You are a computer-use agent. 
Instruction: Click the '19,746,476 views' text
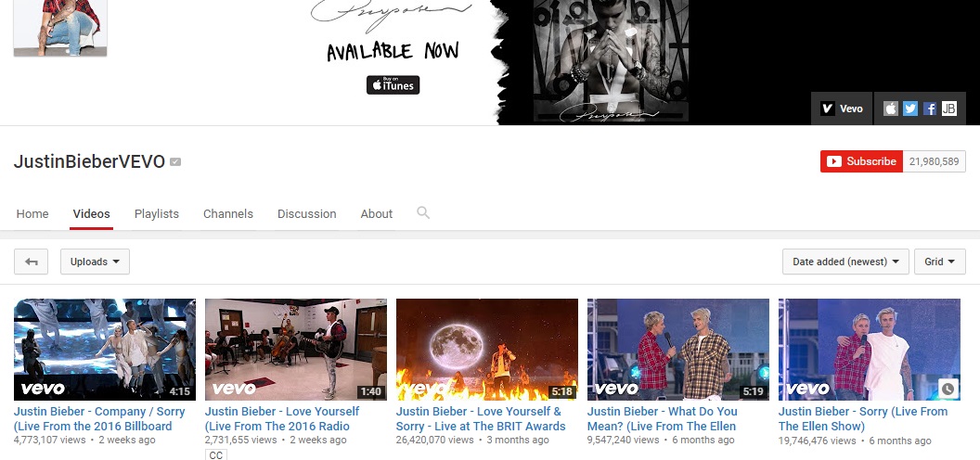(x=817, y=441)
